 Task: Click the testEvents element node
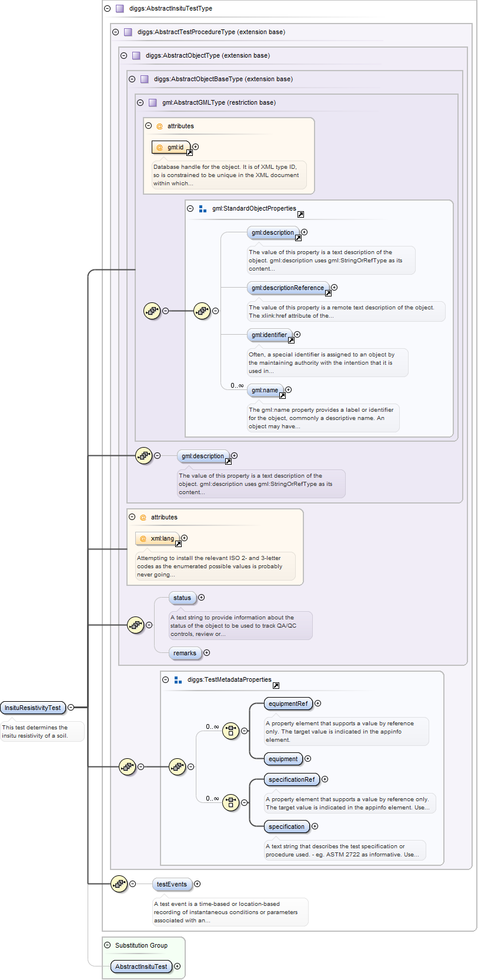(172, 884)
